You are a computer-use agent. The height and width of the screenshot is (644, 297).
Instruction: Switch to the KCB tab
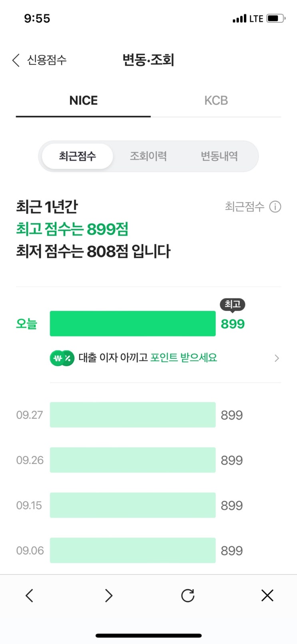(x=216, y=100)
